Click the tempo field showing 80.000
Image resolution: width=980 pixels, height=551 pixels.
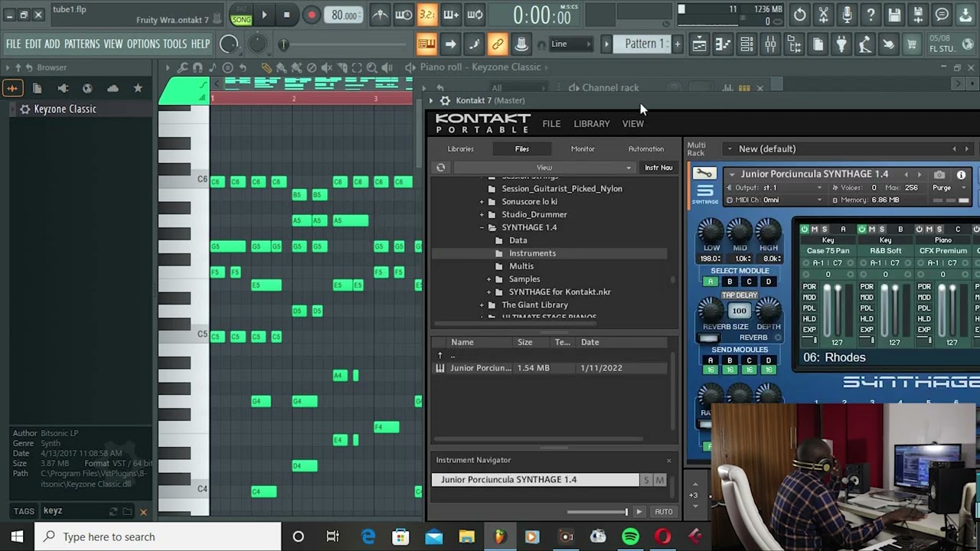point(344,15)
